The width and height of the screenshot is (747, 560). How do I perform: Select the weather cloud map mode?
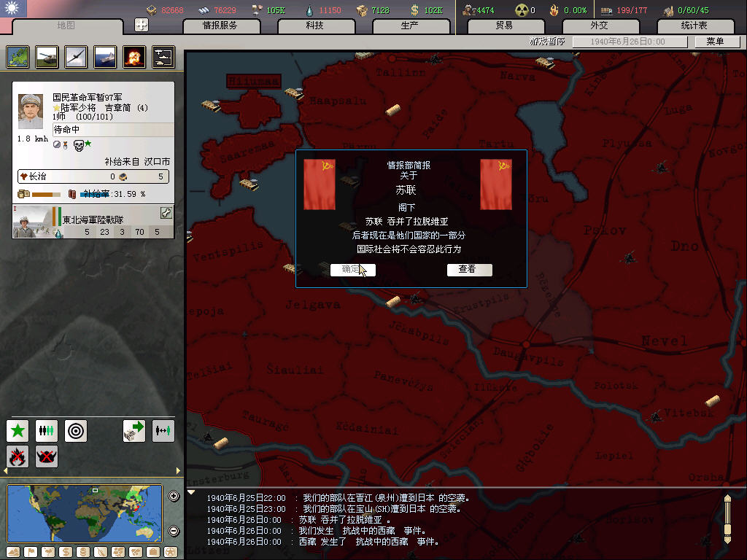click(48, 552)
